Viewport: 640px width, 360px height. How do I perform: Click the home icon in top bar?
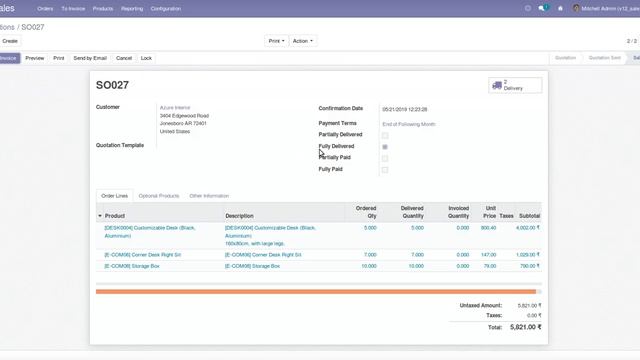pyautogui.click(x=560, y=8)
